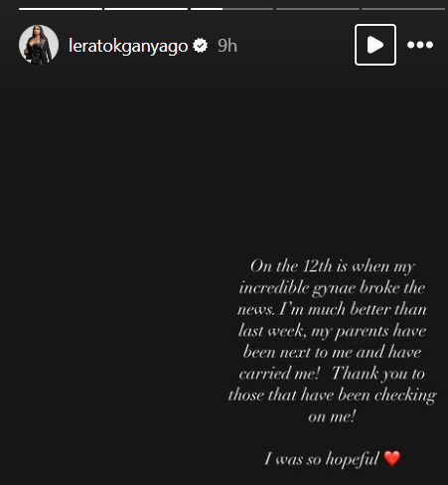Click the 'I was so hopeful' text
The width and height of the screenshot is (448, 485).
pos(321,459)
